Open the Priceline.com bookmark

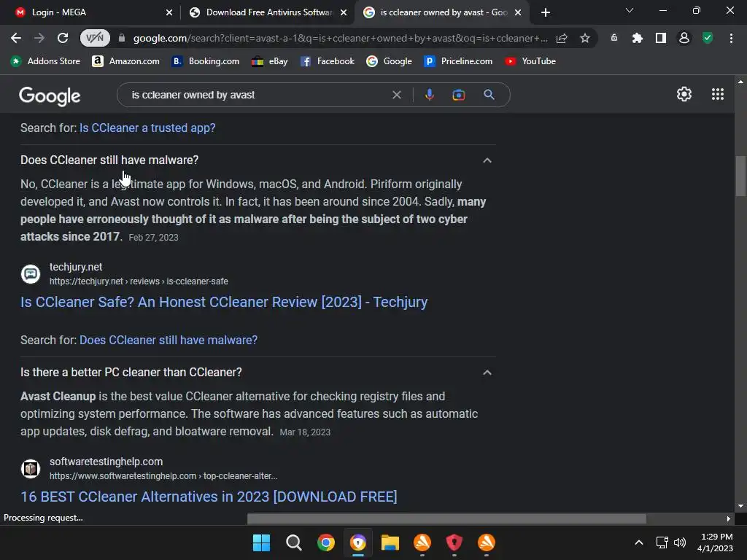pyautogui.click(x=458, y=61)
